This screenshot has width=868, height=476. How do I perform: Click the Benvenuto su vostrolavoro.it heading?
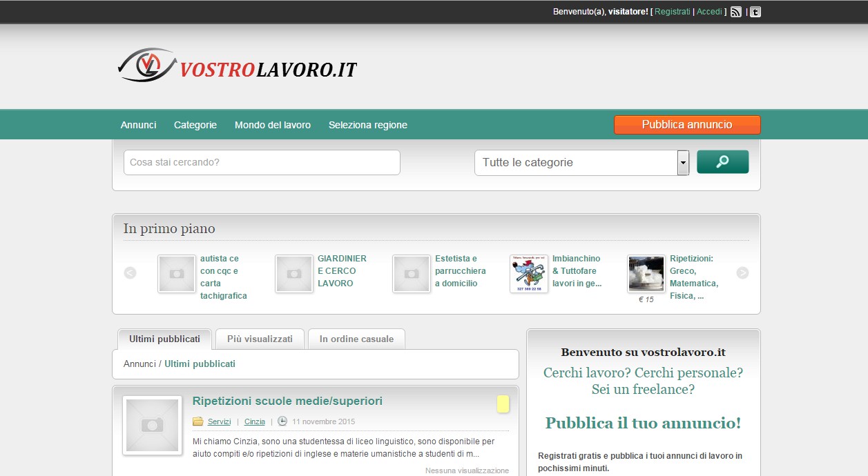tap(643, 353)
